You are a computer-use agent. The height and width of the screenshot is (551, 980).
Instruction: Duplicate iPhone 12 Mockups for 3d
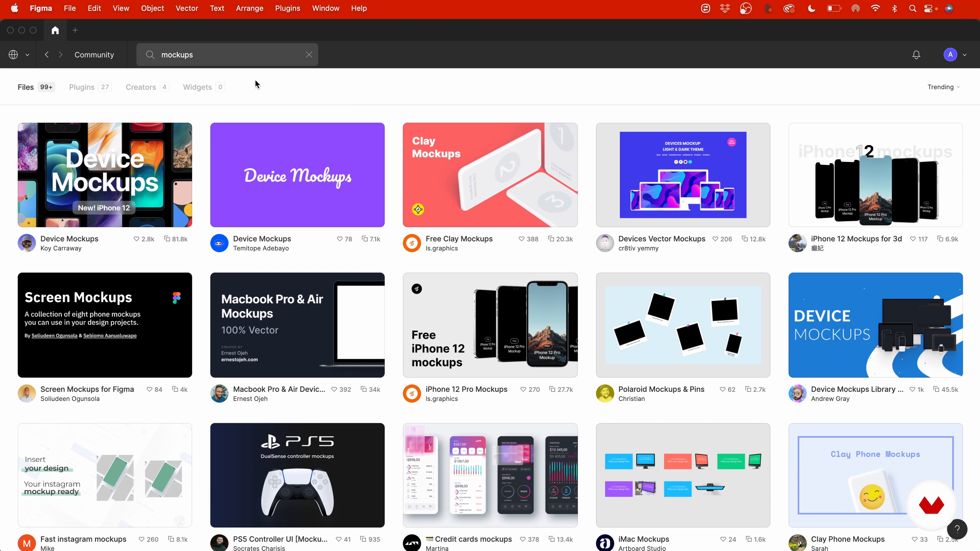[940, 239]
